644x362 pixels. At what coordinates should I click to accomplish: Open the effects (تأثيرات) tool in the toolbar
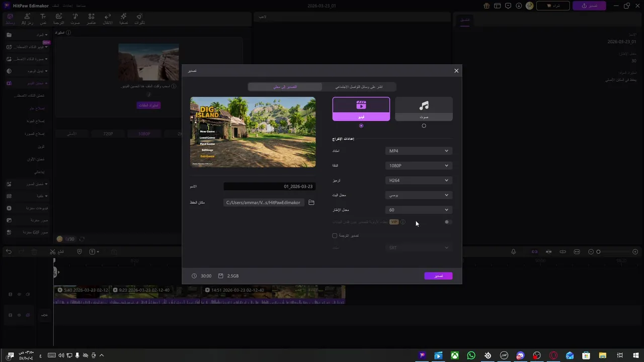[140, 19]
